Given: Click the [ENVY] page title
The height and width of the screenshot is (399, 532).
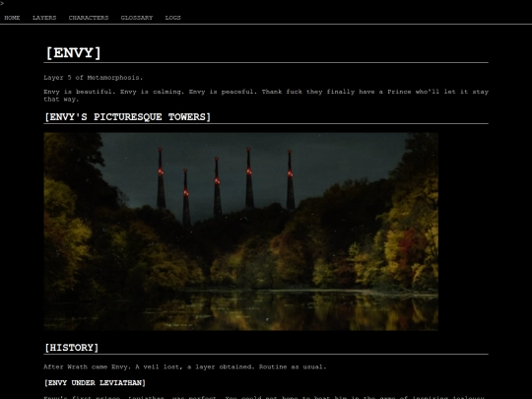Looking at the screenshot, I should [x=73, y=53].
